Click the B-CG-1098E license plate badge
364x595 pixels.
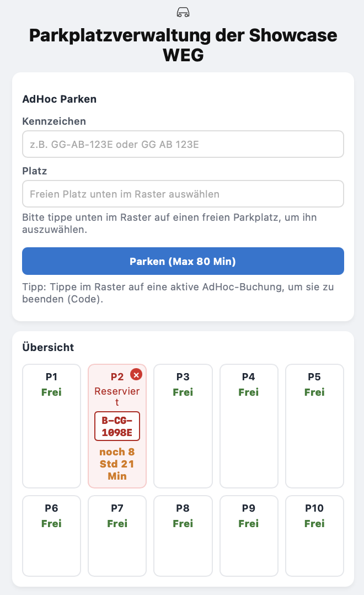[117, 426]
